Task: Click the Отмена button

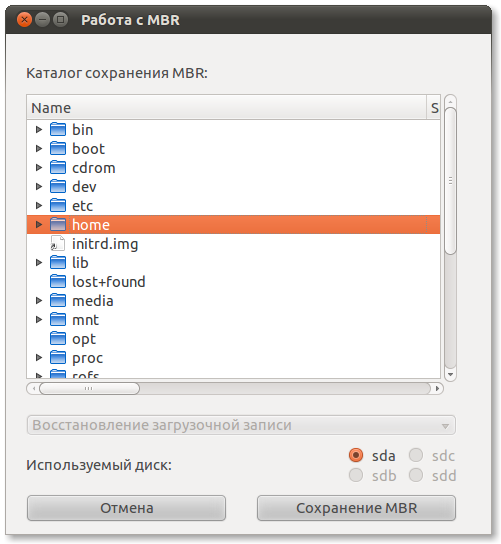Action: click(126, 508)
